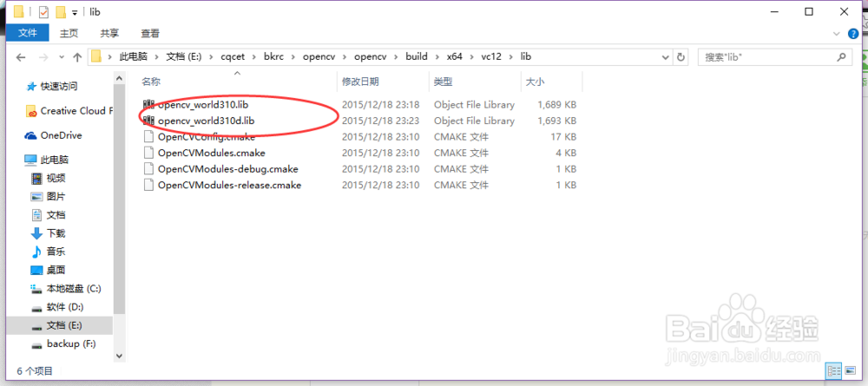868x386 pixels.
Task: Click vc12 in the address breadcrumb
Action: tap(491, 56)
